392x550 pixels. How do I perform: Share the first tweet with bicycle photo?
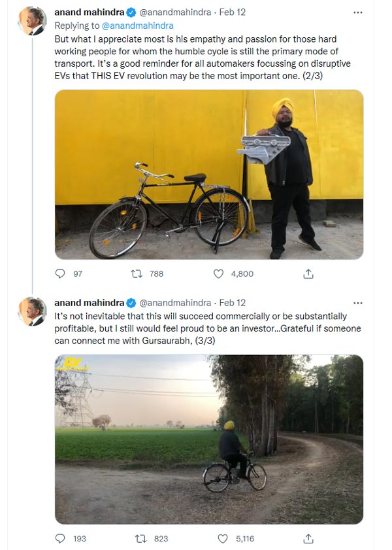click(308, 274)
